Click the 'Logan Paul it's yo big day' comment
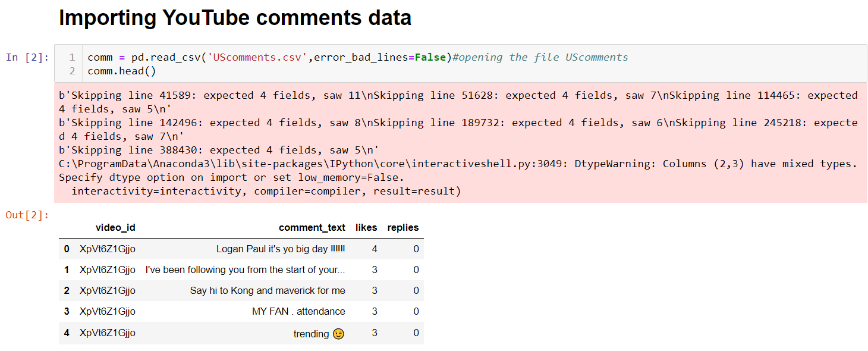The height and width of the screenshot is (351, 868). coord(281,249)
